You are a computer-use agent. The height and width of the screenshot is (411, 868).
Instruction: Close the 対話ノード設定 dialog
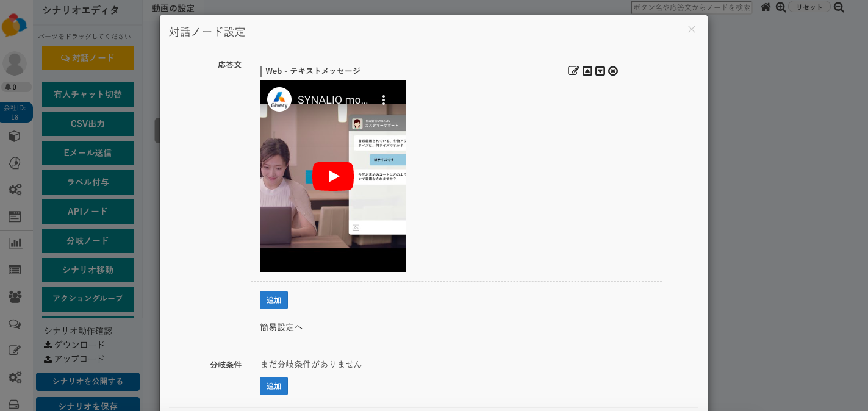691,29
